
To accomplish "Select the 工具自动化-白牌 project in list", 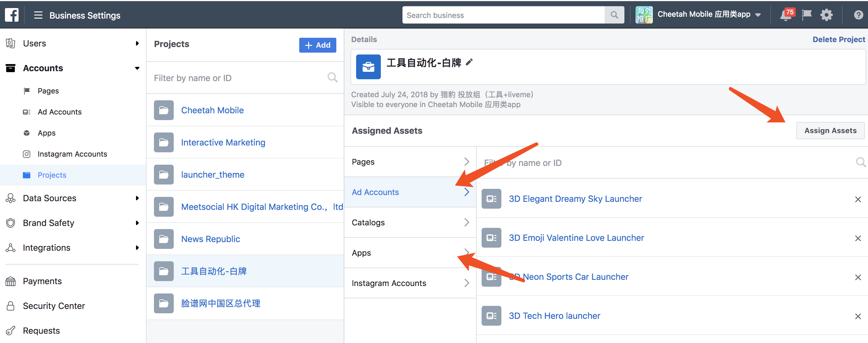I will click(x=245, y=271).
